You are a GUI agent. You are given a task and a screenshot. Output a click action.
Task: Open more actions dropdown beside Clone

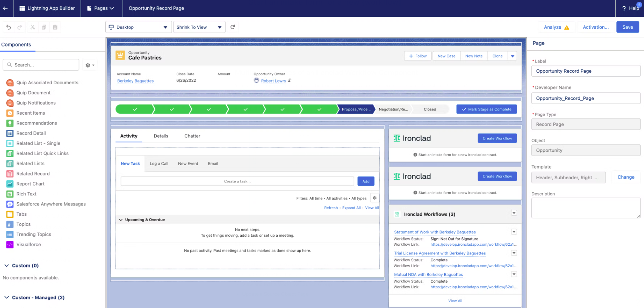512,56
